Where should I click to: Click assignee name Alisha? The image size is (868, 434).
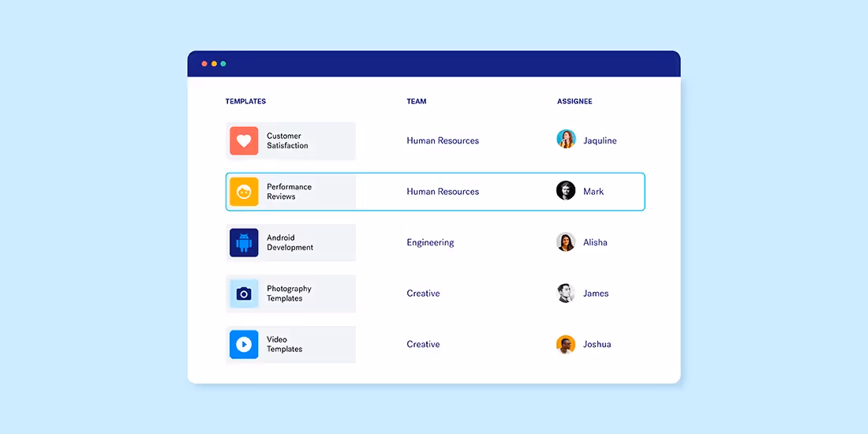[x=595, y=242]
